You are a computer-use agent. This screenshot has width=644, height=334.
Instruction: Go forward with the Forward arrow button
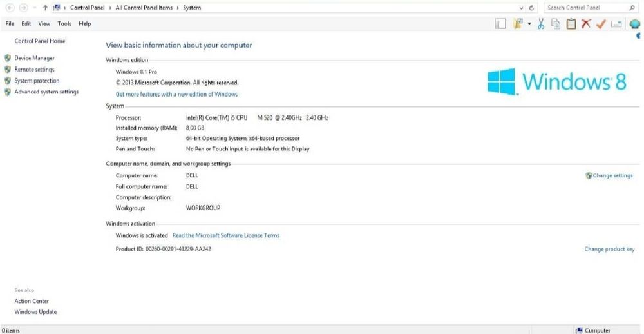coord(23,8)
